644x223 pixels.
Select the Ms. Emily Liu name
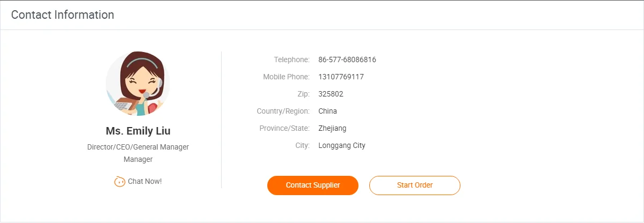point(138,131)
